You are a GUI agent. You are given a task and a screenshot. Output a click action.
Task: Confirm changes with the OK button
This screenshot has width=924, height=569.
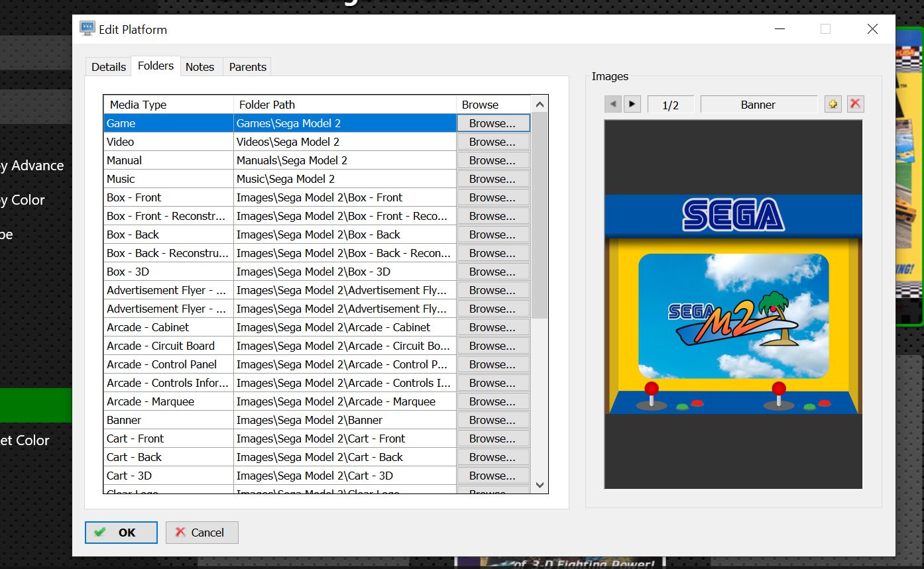click(121, 533)
